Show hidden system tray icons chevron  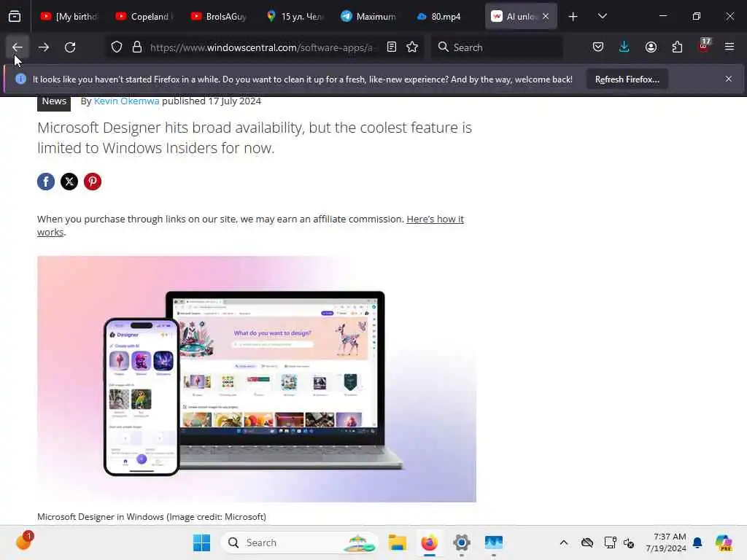pyautogui.click(x=564, y=542)
